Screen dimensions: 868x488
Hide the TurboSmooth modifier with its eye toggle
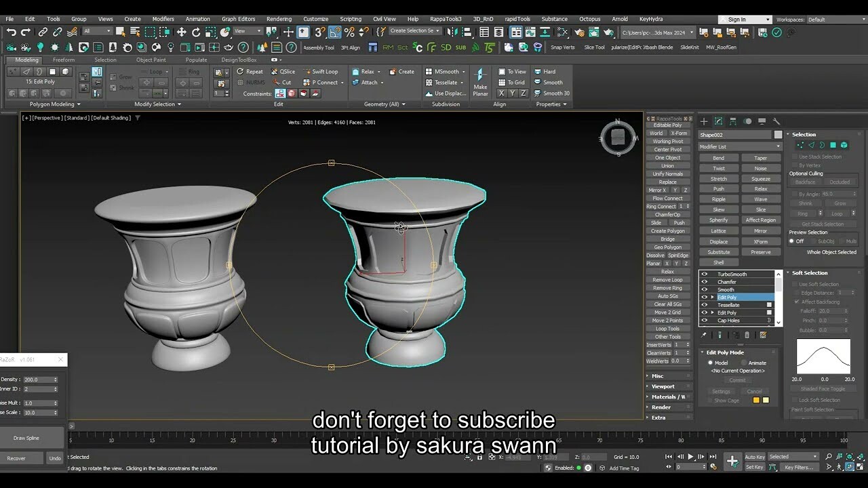click(x=705, y=273)
